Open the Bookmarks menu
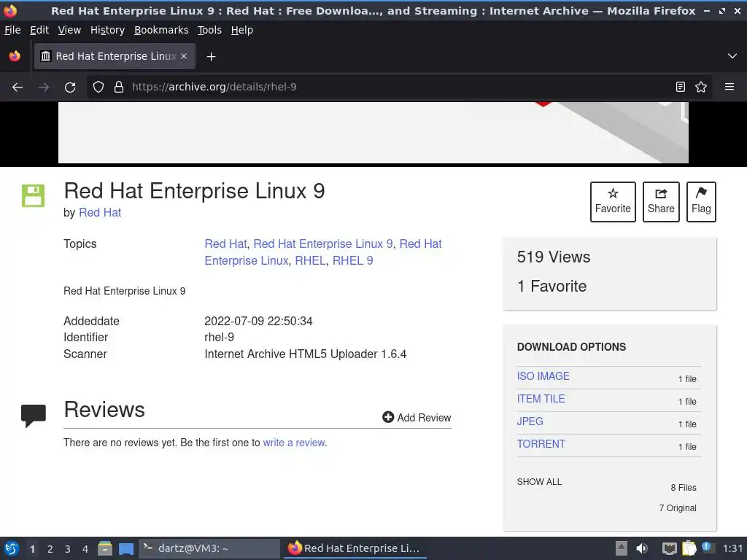Viewport: 747px width, 560px height. pyautogui.click(x=161, y=30)
